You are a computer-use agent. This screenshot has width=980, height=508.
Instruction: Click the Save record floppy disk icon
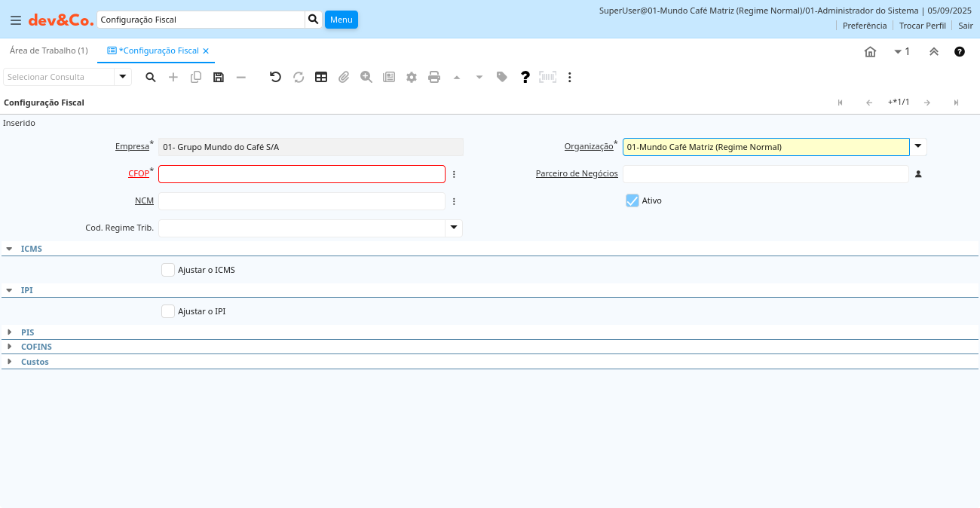[219, 77]
